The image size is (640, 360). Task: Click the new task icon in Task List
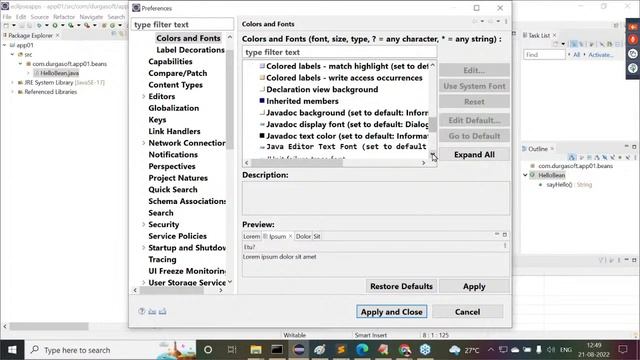point(556,44)
